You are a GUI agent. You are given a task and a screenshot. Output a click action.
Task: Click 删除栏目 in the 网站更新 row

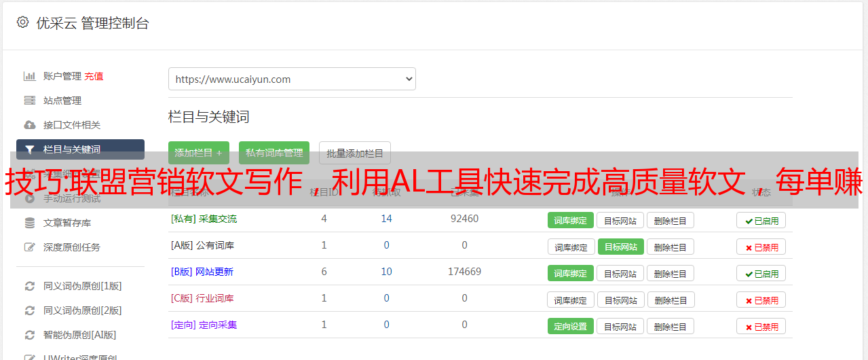tap(671, 273)
